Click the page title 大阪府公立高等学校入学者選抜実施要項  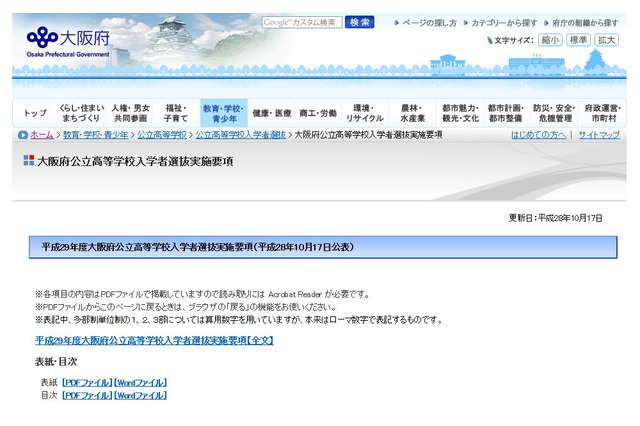pos(135,162)
